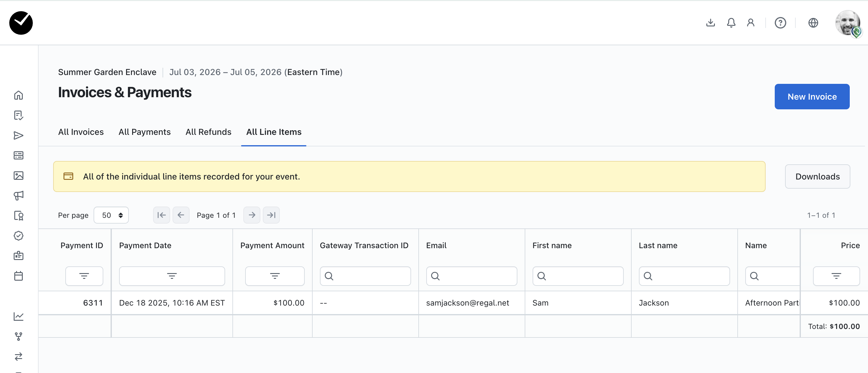The width and height of the screenshot is (868, 373).
Task: Click the Downloads button
Action: 817,176
